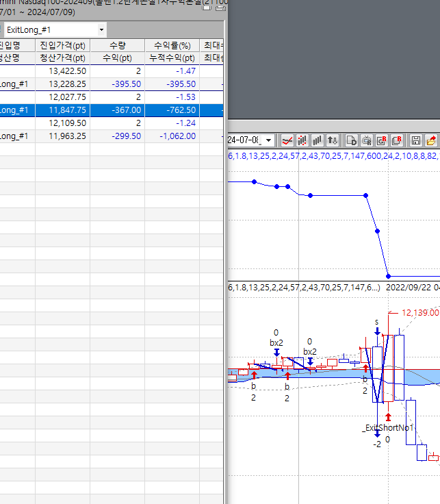Click the refresh icon with red R
440x504 pixels.
tap(382, 140)
